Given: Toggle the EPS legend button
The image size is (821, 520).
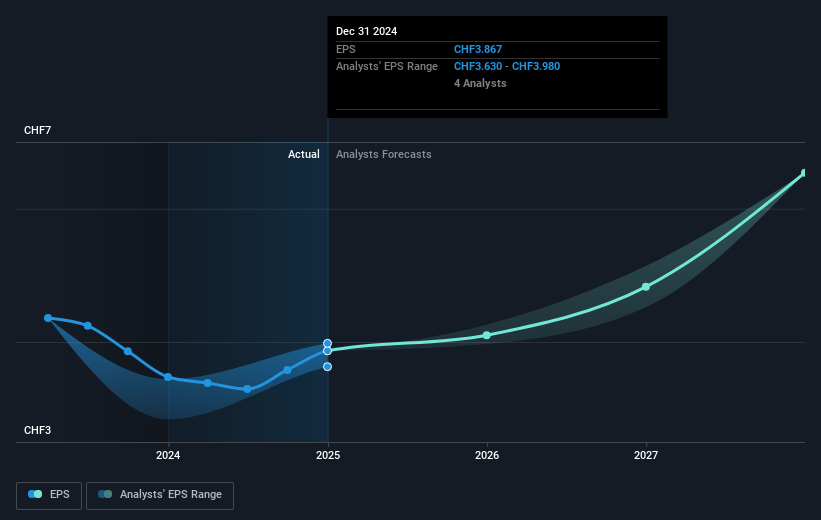Looking at the screenshot, I should [x=49, y=495].
